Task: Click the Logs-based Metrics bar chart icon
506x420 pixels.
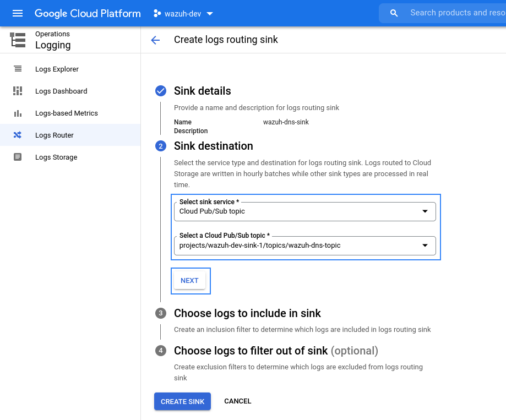Action: (18, 113)
